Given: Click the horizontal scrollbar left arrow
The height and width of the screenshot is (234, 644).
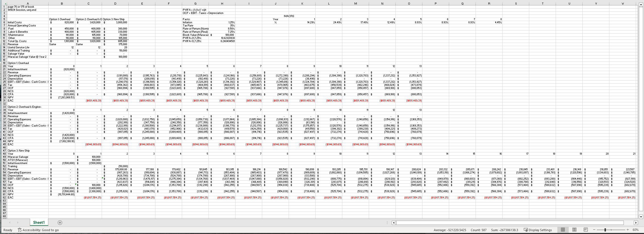Looking at the screenshot, I should coord(393,223).
